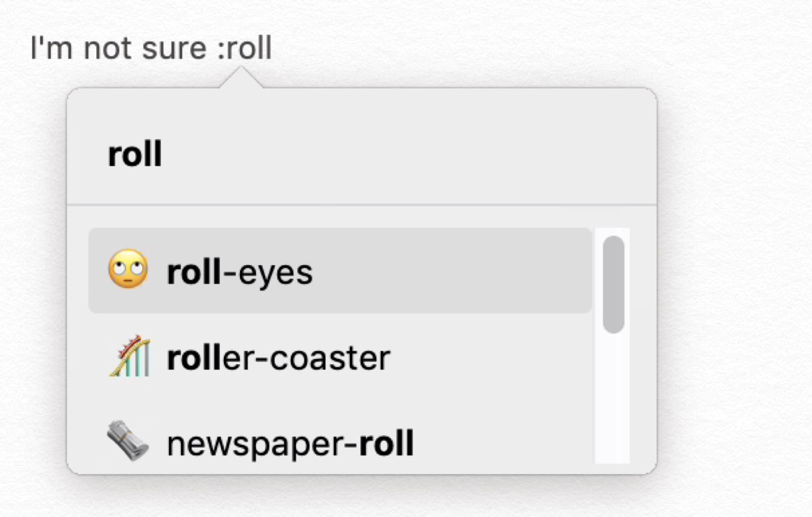Click the eye-rolling face emoji icon
This screenshot has width=812, height=517.
point(128,271)
